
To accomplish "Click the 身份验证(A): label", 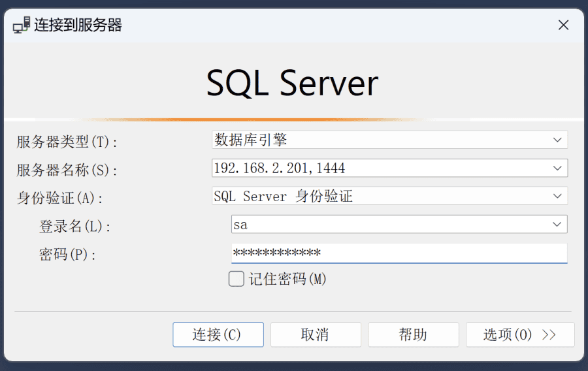I will (x=59, y=199).
